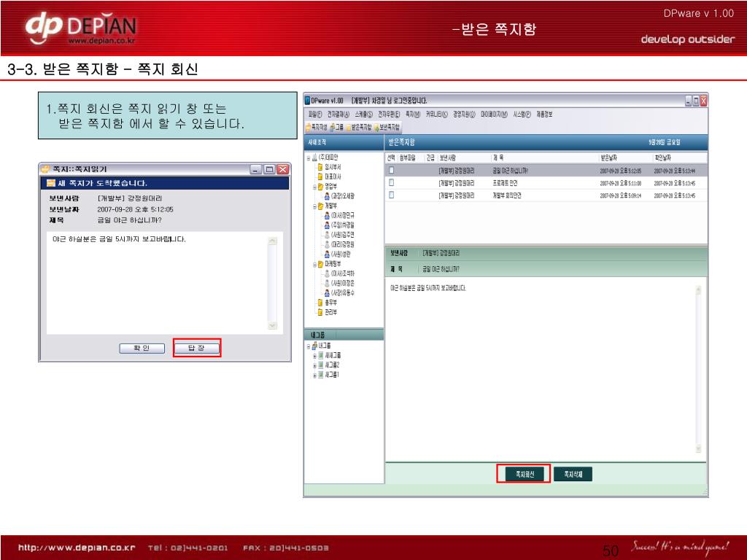Click the 관리부 folder icon
The height and width of the screenshot is (560, 747).
click(x=321, y=312)
